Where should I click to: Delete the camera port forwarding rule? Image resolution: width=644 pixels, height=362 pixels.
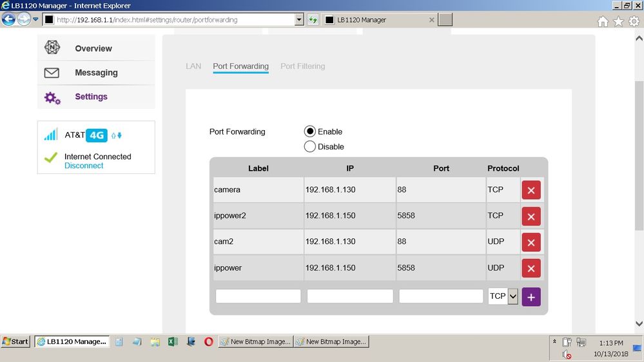pos(531,191)
